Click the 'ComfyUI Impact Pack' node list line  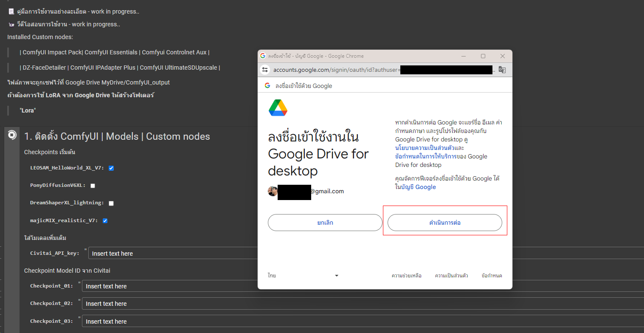(x=115, y=52)
